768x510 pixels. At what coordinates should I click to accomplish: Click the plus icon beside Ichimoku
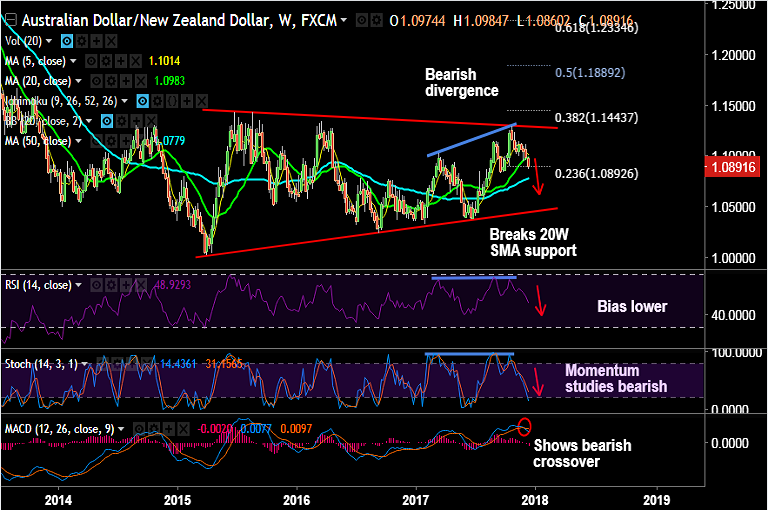click(x=187, y=101)
